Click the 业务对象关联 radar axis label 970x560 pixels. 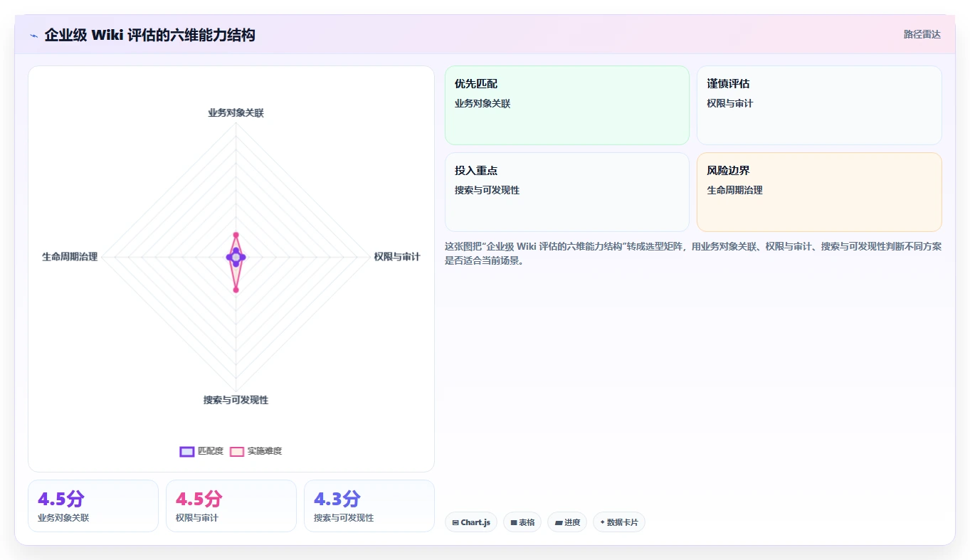pyautogui.click(x=236, y=112)
